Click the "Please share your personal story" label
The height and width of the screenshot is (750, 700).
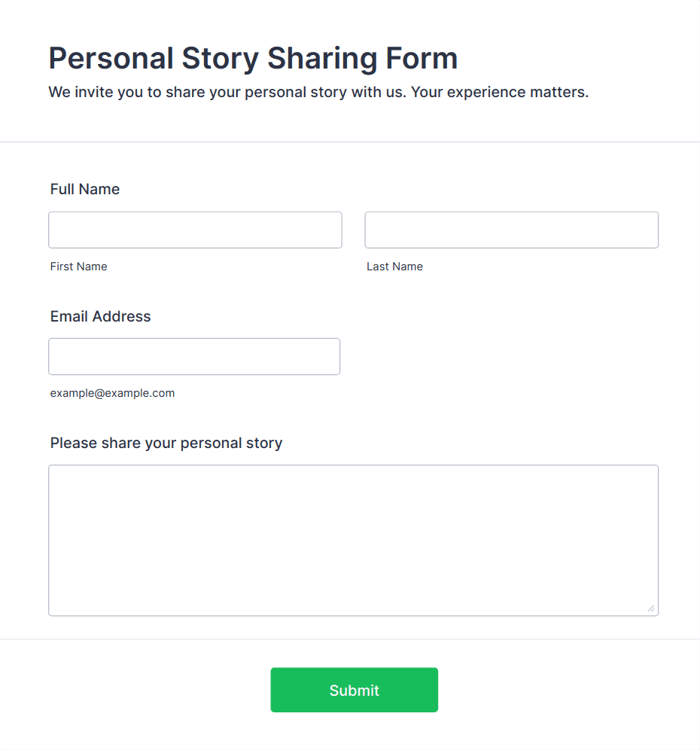[166, 443]
